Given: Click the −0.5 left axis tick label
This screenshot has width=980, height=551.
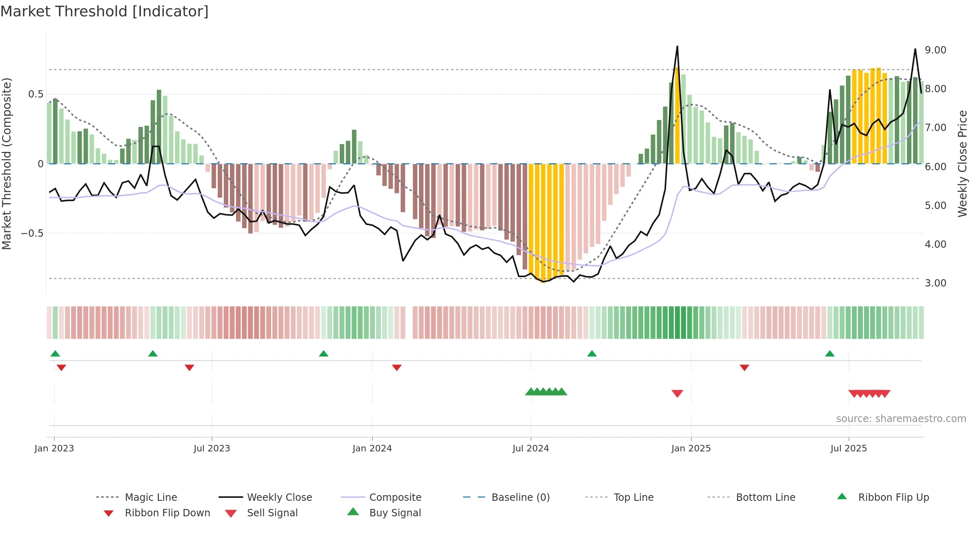Looking at the screenshot, I should (x=32, y=233).
